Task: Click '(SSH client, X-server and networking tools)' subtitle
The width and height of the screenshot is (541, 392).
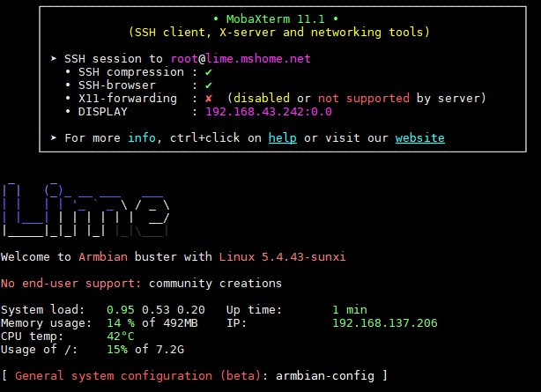Action: click(279, 32)
